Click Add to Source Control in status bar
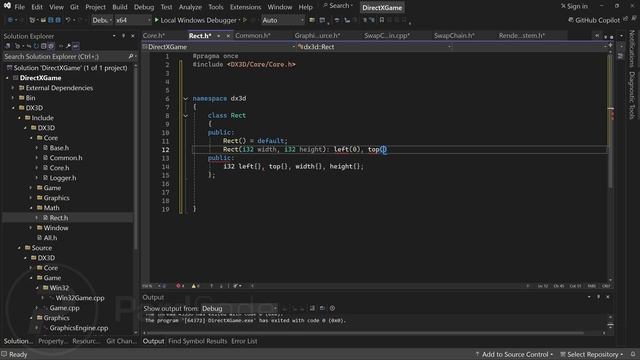640x360 pixels. point(514,354)
